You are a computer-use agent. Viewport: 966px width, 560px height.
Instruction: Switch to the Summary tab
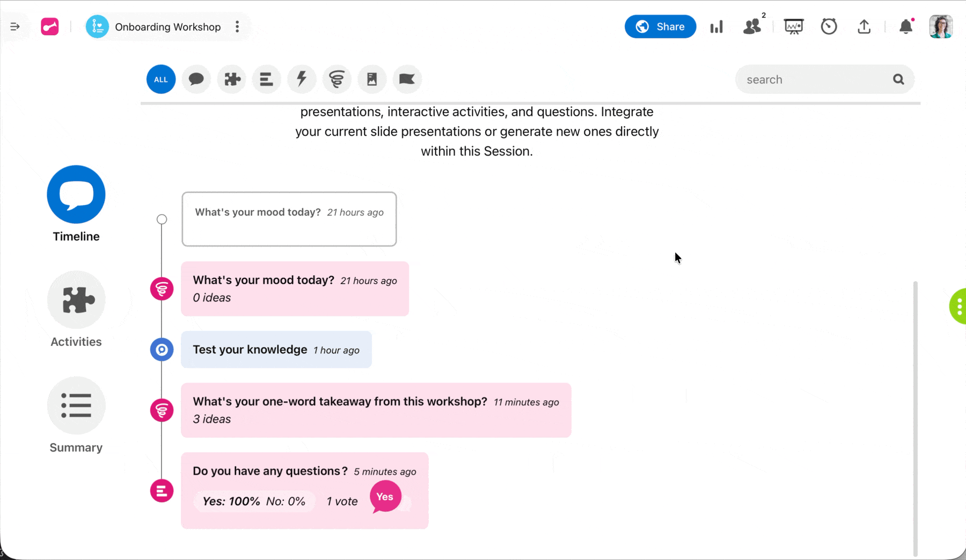coord(76,415)
